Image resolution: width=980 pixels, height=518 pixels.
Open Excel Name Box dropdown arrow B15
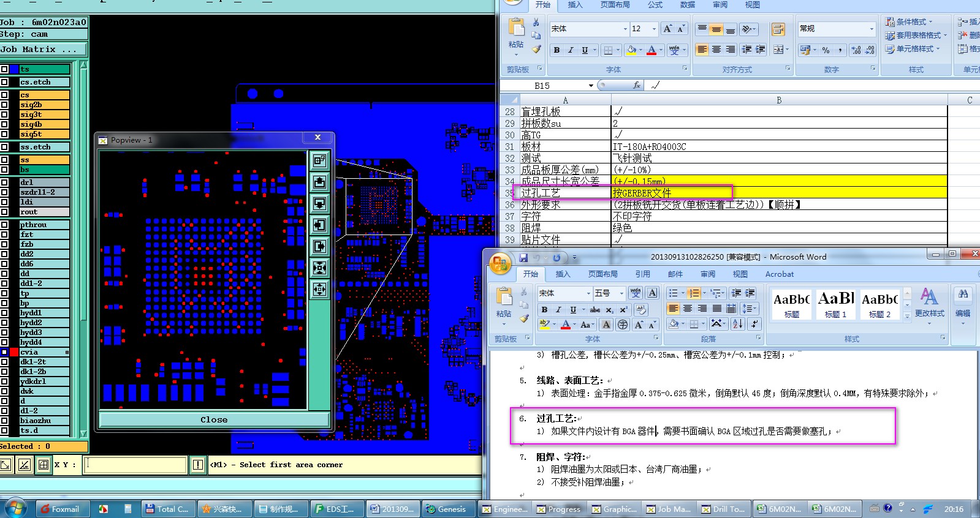(x=591, y=86)
